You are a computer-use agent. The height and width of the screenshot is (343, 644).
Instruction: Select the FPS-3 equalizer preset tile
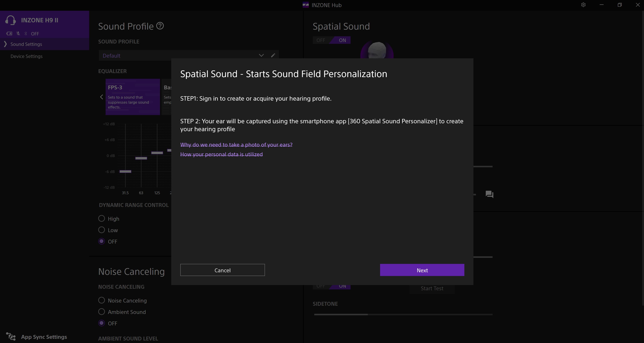coord(132,97)
